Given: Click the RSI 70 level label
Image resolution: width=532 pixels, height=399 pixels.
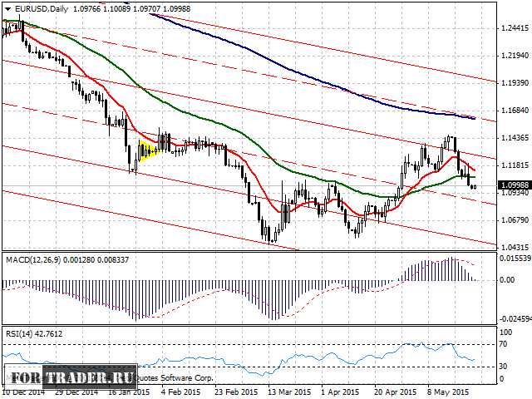Looking at the screenshot, I should (x=503, y=342).
